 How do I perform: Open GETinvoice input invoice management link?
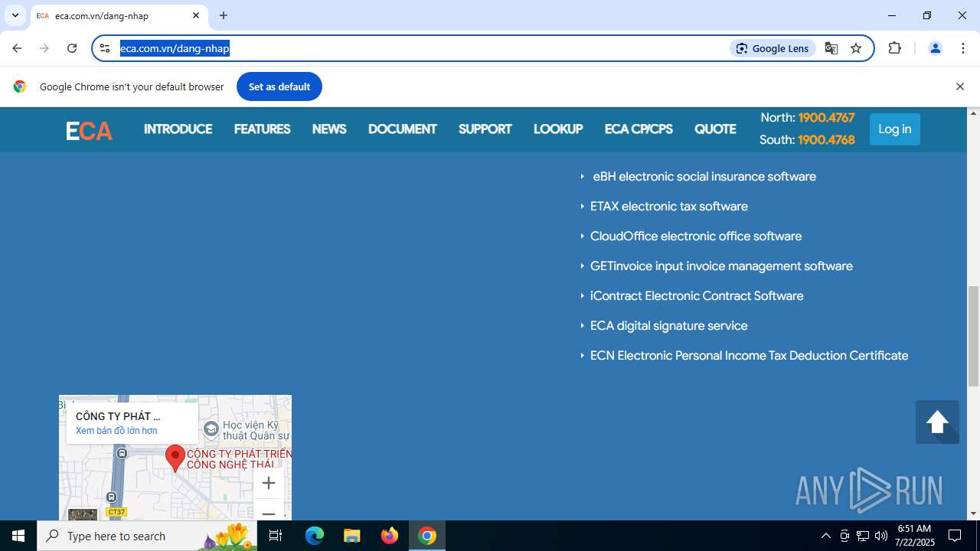point(721,266)
